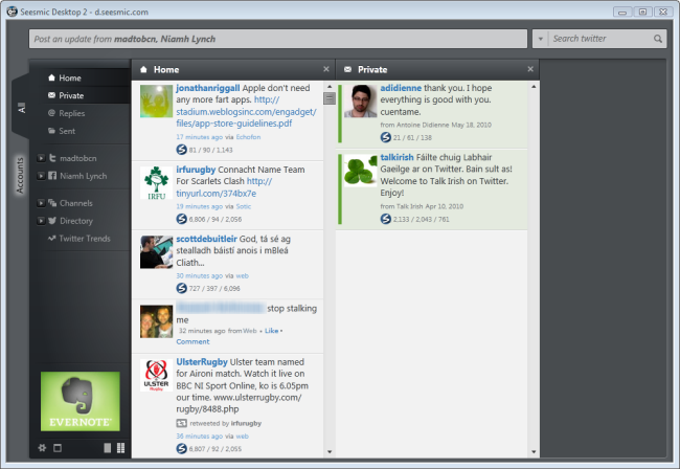Close the Home column
The height and width of the screenshot is (469, 680).
pyautogui.click(x=326, y=69)
